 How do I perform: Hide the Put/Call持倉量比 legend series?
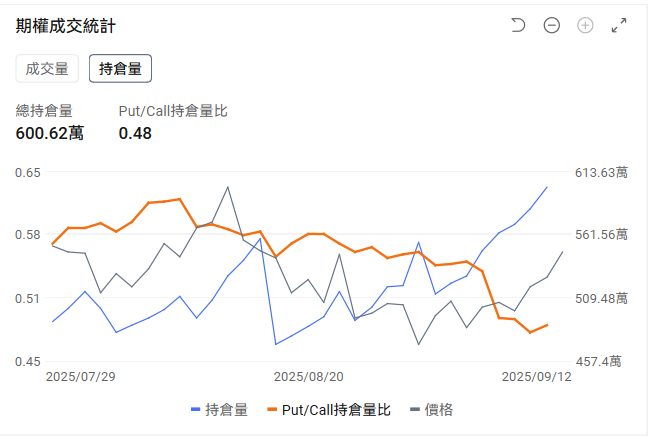click(x=336, y=410)
